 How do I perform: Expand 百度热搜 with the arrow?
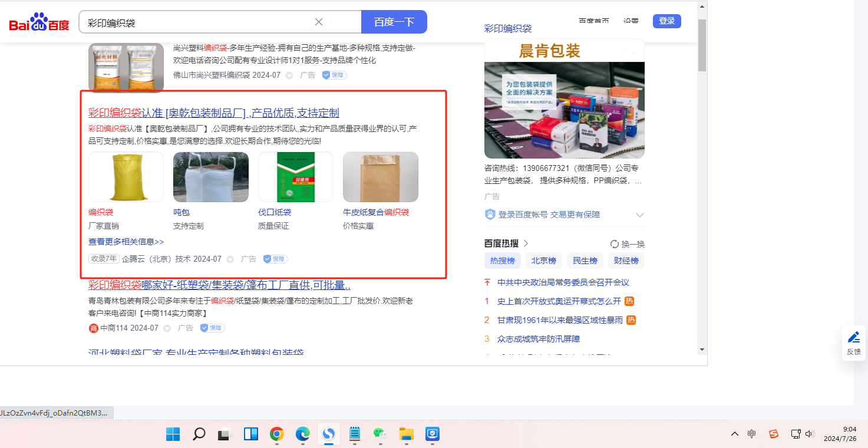tap(526, 243)
